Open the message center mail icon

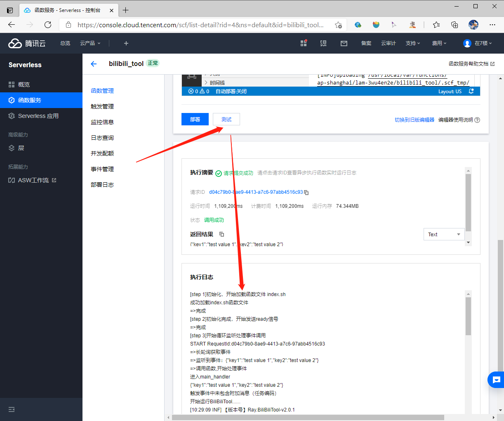click(x=344, y=43)
